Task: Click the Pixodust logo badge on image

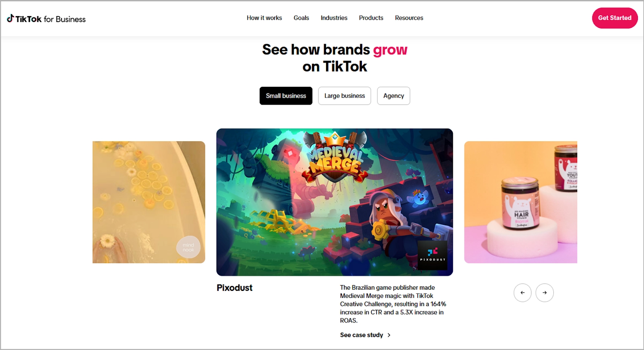Action: [432, 255]
